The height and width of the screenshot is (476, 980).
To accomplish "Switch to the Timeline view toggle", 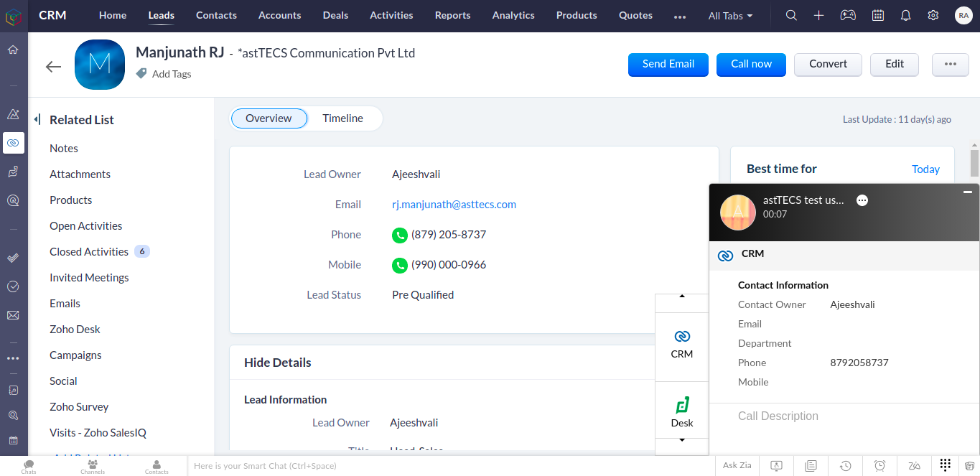I will 342,118.
